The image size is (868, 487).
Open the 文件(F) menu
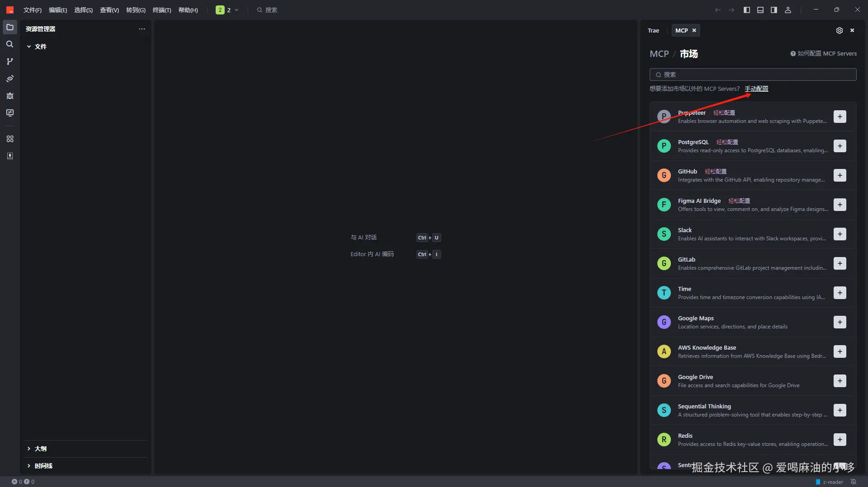(33, 10)
